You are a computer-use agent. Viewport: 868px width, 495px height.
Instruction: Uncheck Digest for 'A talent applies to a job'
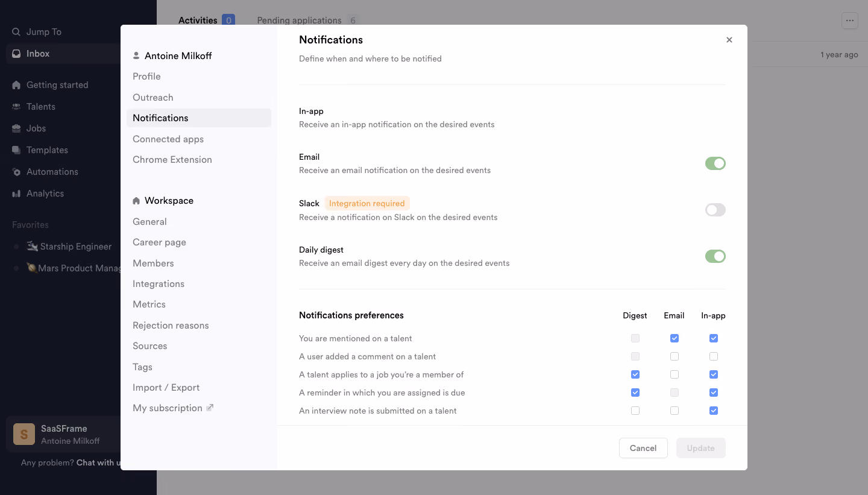pos(635,374)
